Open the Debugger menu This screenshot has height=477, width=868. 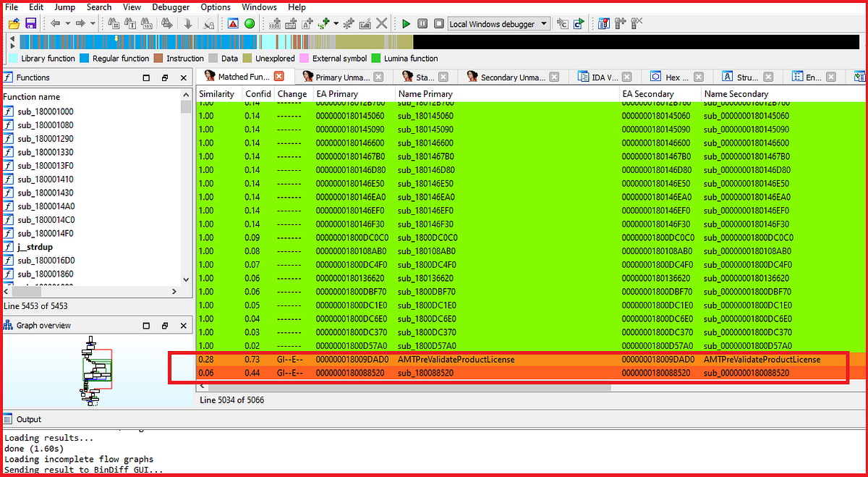(x=171, y=7)
